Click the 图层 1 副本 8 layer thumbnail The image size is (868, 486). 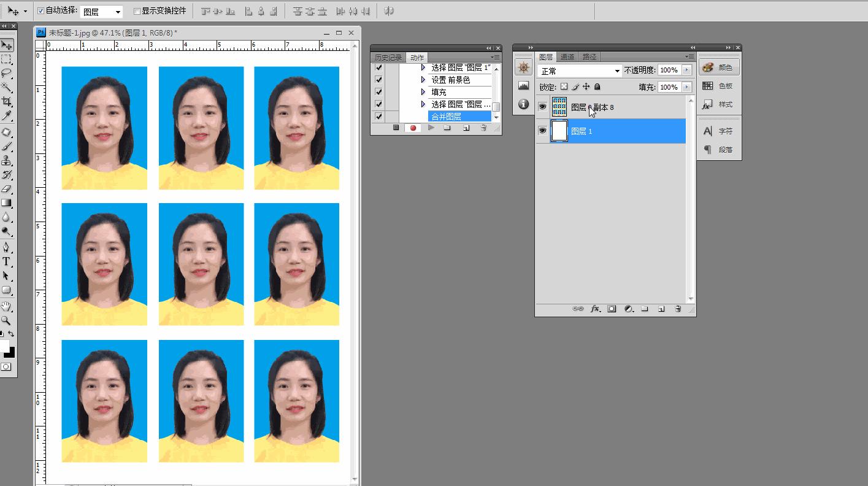pyautogui.click(x=559, y=107)
